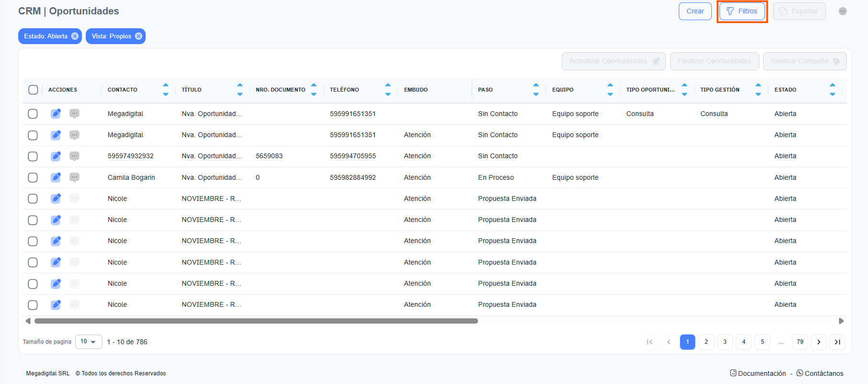Open comments icon on first Megadigital row

point(74,114)
